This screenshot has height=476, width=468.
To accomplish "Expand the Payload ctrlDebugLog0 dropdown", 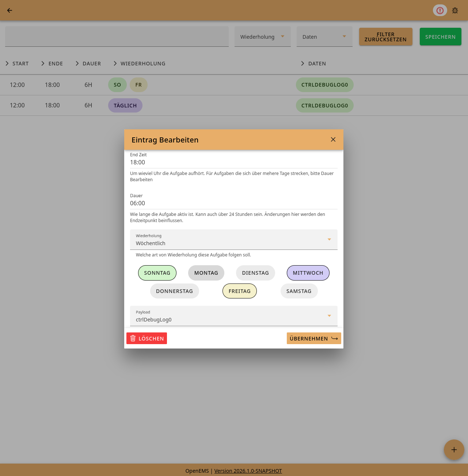I will click(233, 316).
